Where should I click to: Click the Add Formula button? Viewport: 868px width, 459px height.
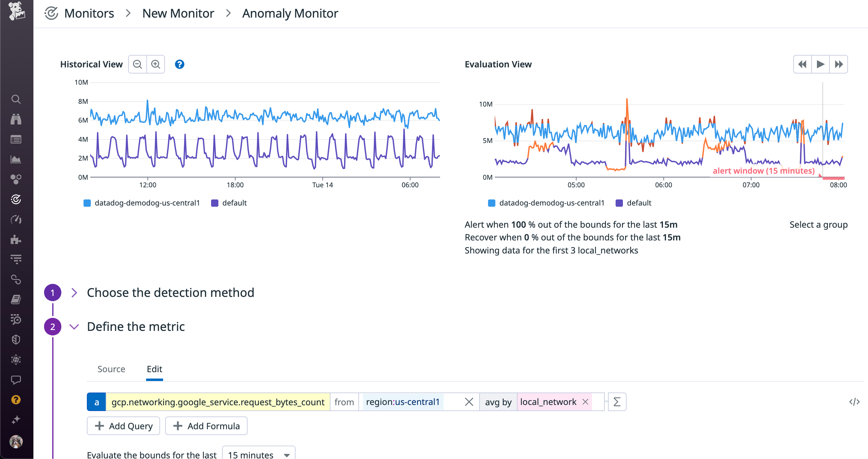206,426
